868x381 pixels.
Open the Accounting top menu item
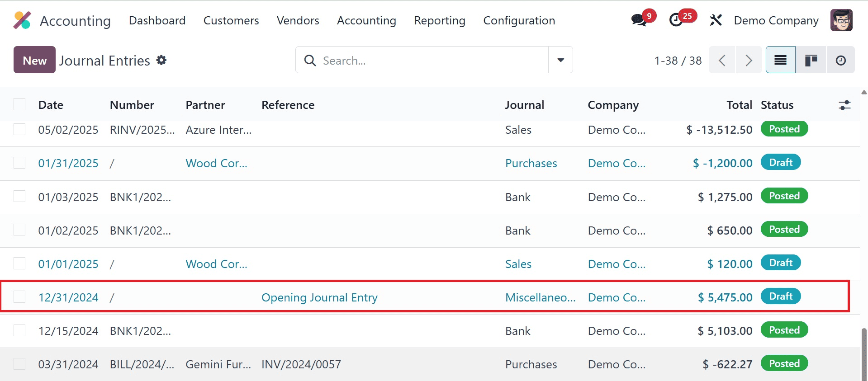pos(366,20)
